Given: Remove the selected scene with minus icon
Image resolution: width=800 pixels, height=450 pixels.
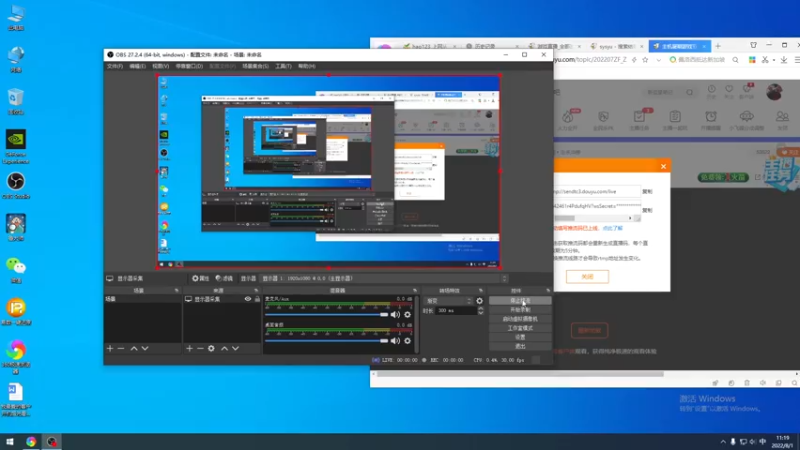Looking at the screenshot, I should pos(121,348).
